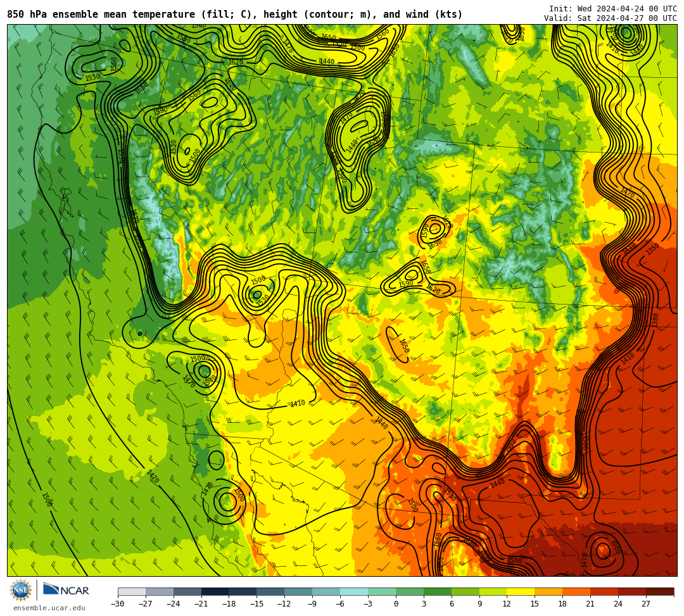This screenshot has width=684, height=616.
Task: Pick the 9 to 12 lime swatch
Action: 493,591
